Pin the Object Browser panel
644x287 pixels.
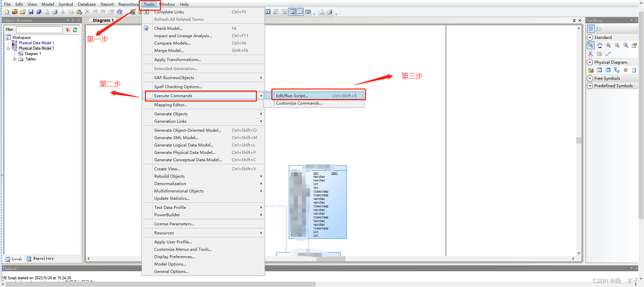click(x=73, y=20)
